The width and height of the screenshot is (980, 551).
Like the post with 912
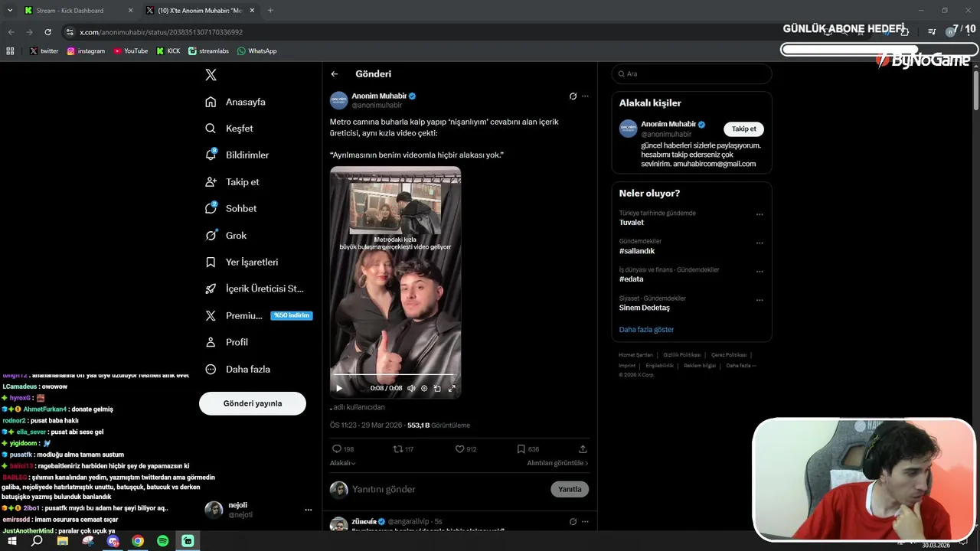465,449
